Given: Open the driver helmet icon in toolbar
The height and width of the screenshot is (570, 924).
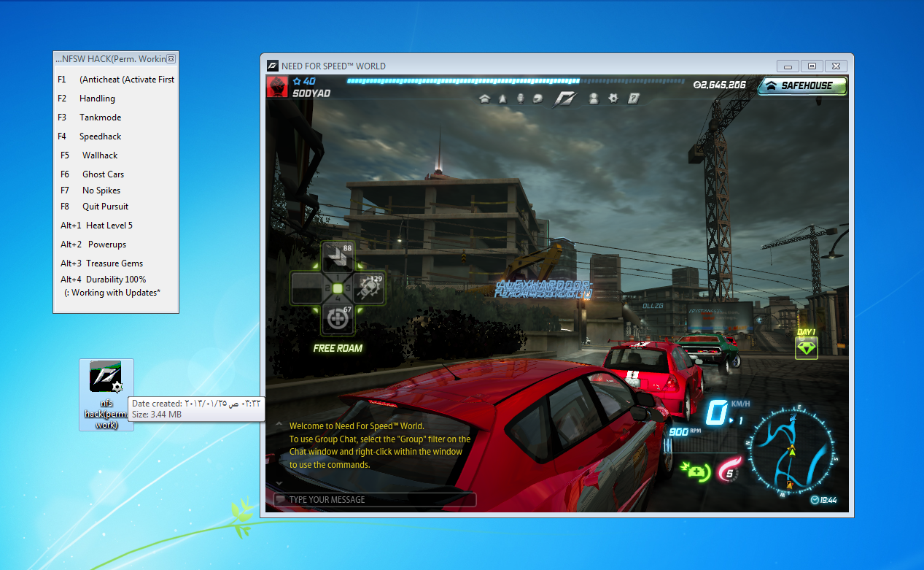Looking at the screenshot, I should pyautogui.click(x=538, y=99).
